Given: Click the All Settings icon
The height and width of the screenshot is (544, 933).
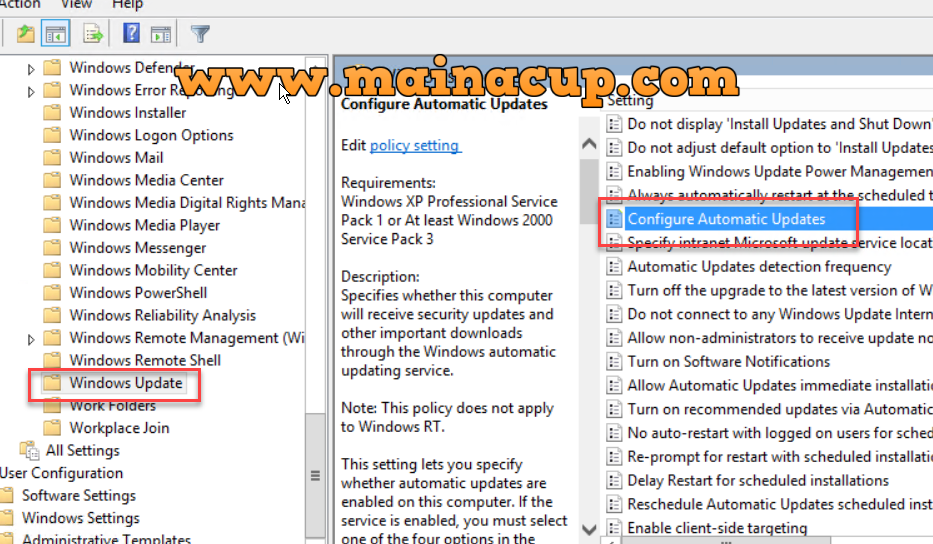Looking at the screenshot, I should (29, 451).
